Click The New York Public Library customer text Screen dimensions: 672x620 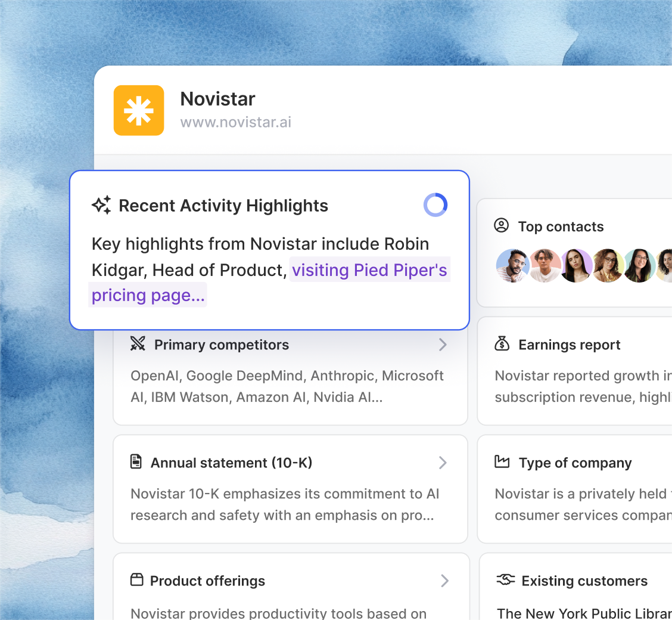[584, 613]
